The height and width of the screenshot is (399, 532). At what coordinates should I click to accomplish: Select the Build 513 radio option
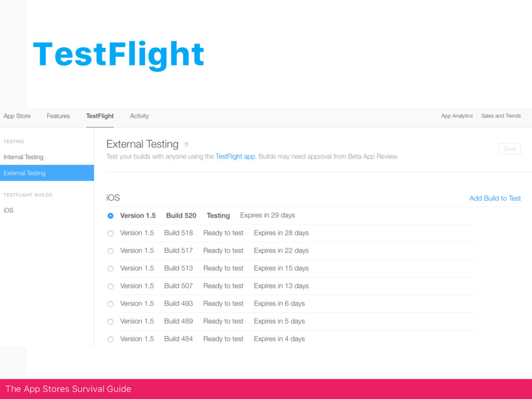pos(110,269)
